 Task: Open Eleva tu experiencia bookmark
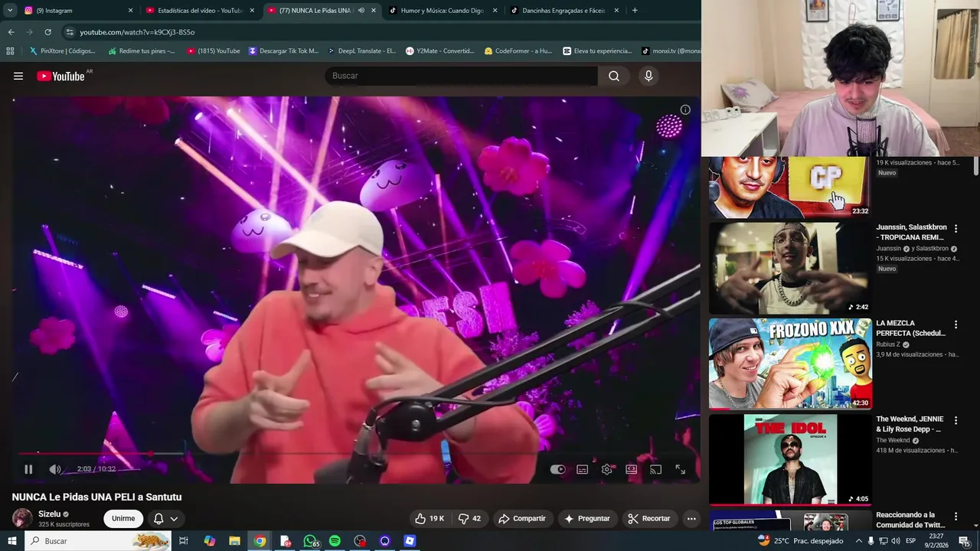(597, 51)
